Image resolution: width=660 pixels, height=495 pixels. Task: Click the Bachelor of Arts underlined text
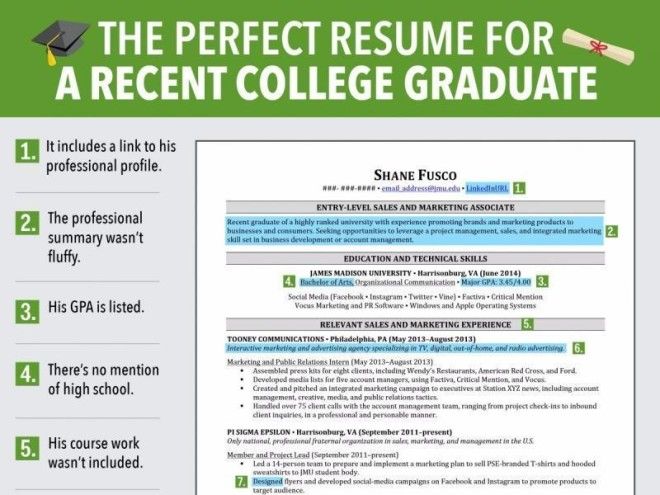pos(327,282)
